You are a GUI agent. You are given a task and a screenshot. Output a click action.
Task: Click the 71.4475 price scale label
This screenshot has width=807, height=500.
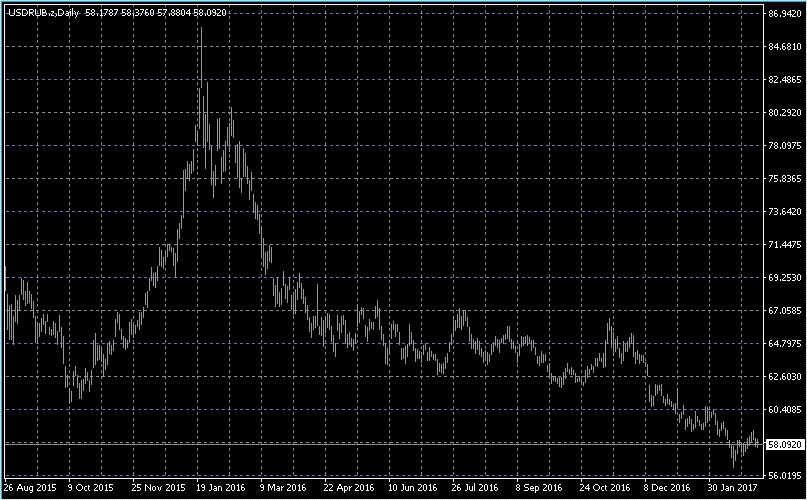click(784, 245)
